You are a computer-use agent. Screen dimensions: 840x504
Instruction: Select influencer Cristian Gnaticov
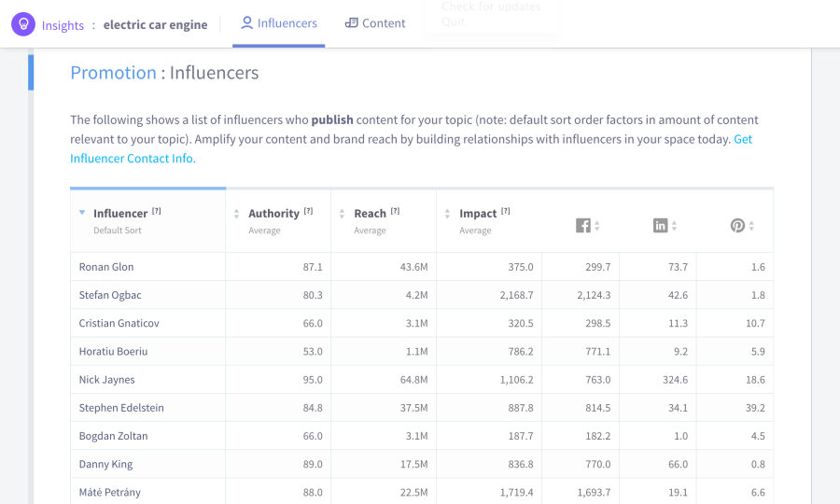click(x=119, y=323)
